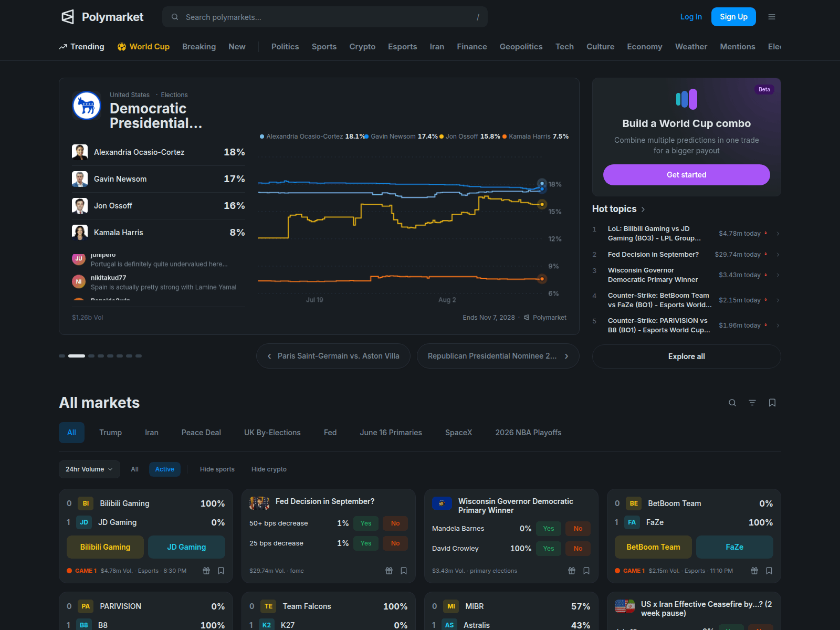The image size is (840, 630).
Task: Expand PARIVISION vs B8 hot topic chevron
Action: [778, 325]
